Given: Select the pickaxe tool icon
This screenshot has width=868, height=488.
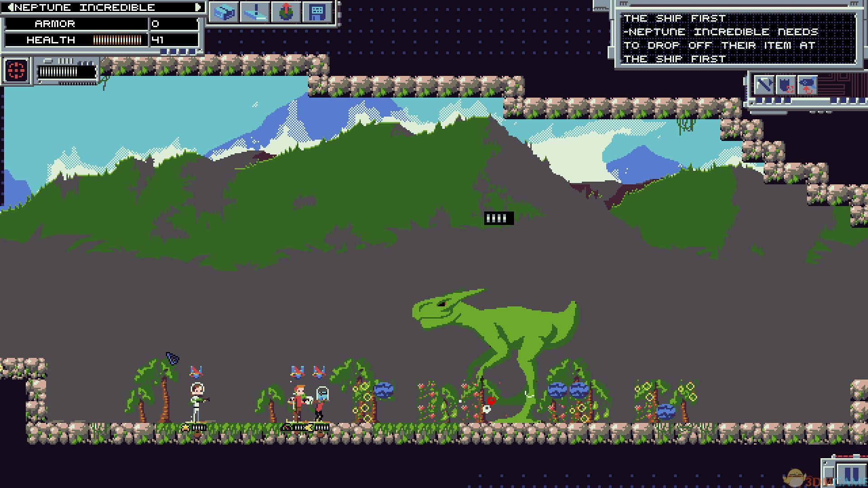Looking at the screenshot, I should [764, 85].
